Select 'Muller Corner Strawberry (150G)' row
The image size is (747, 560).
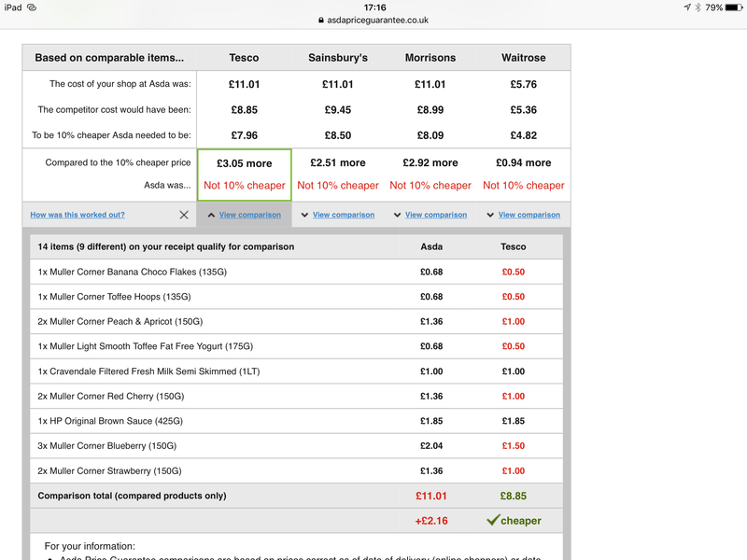[x=296, y=471]
